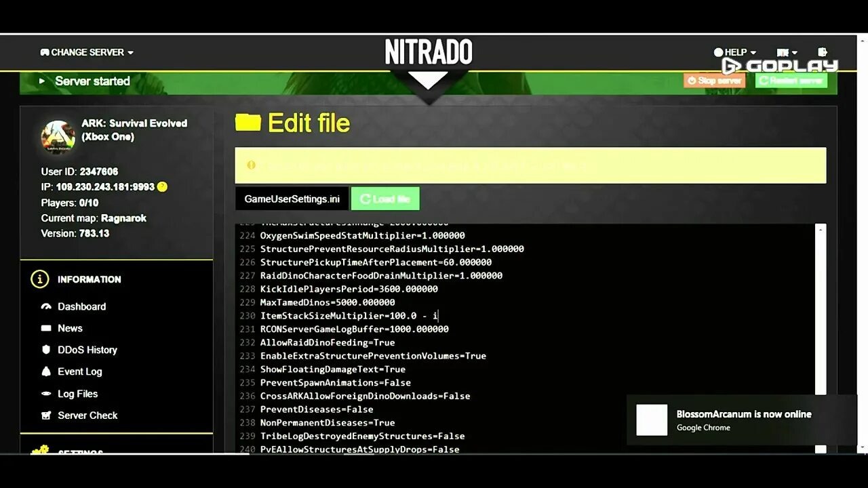Viewport: 868px width, 488px height.
Task: Click the Nitrado logo
Action: pos(429,52)
